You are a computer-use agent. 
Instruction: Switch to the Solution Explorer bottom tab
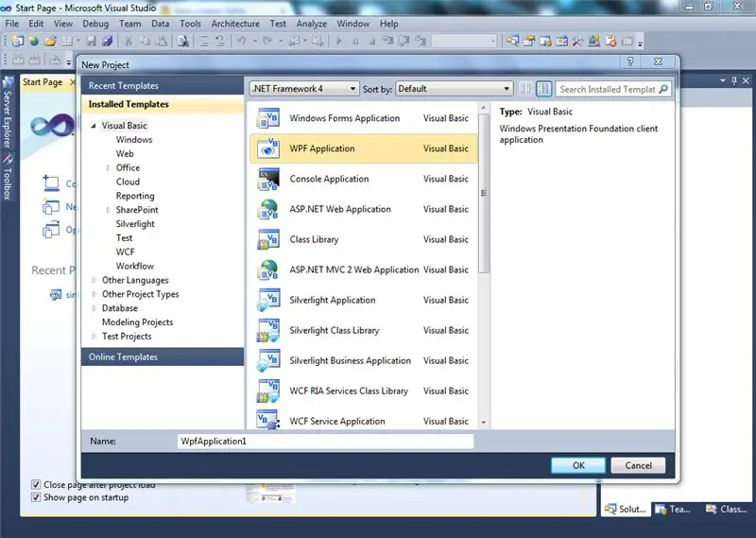coord(626,509)
